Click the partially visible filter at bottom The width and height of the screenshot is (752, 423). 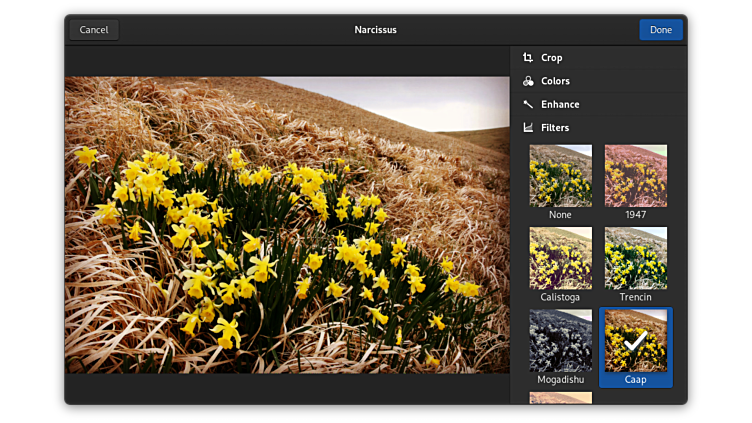point(560,398)
